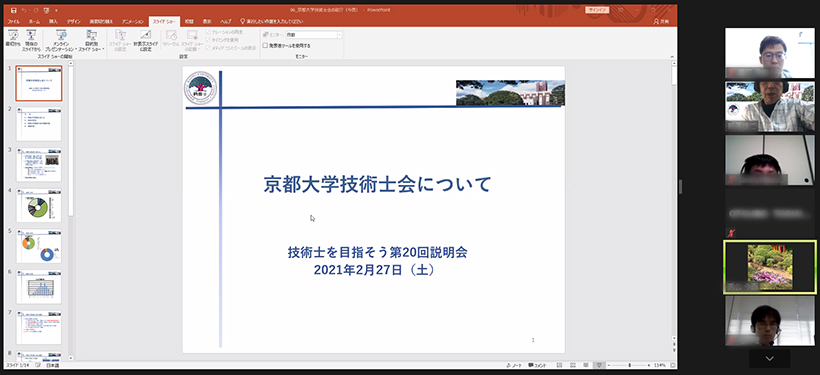Click the Share (共有) button
The image size is (820, 375).
point(661,21)
